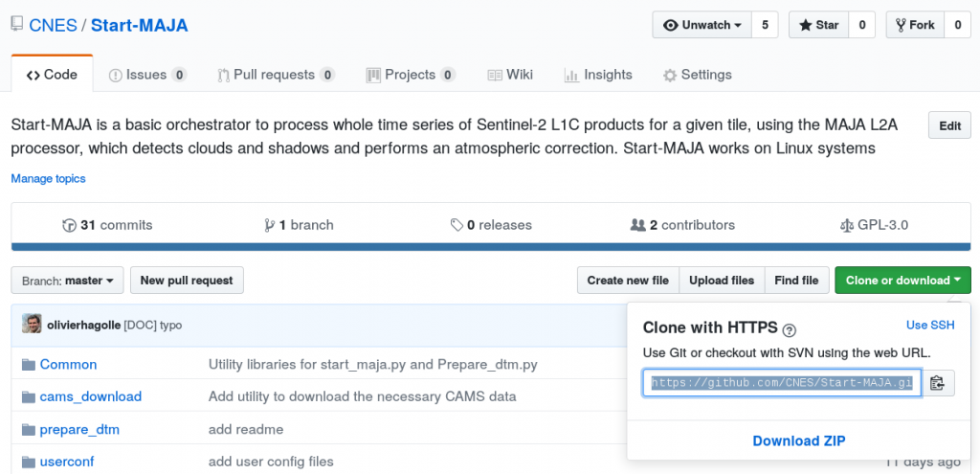Open the 0 releases page
The image size is (980, 474).
tap(491, 225)
